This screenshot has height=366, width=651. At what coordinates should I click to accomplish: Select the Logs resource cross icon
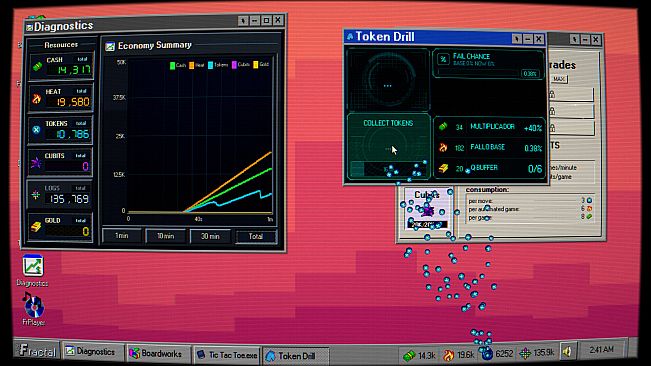coord(36,194)
